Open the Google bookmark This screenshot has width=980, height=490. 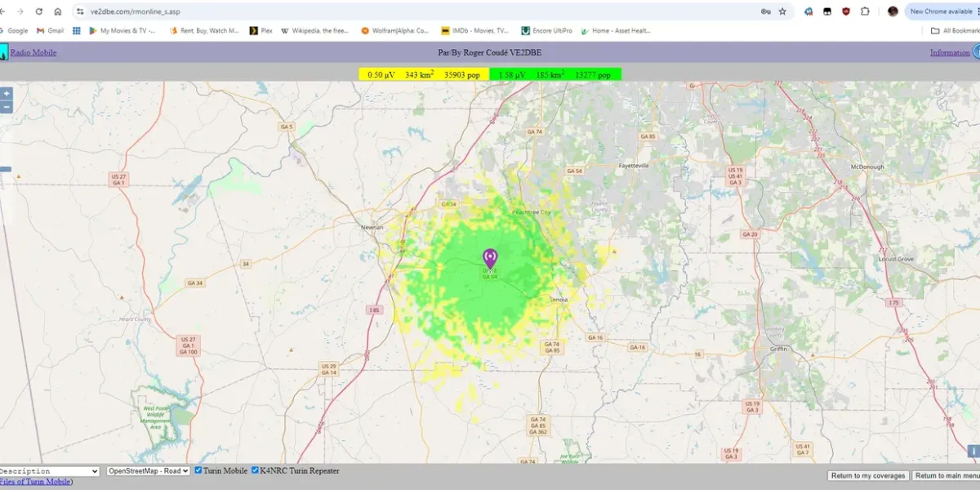point(14,30)
